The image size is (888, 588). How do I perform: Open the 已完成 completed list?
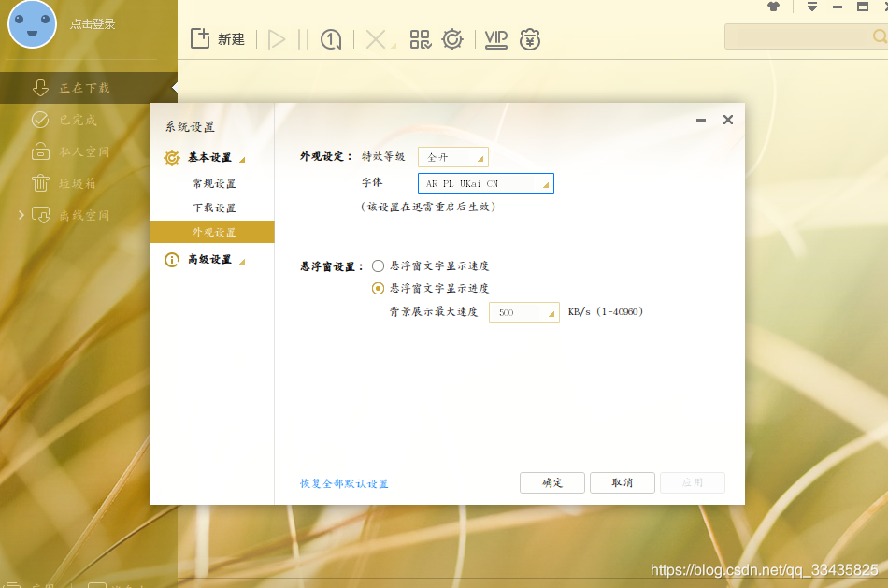click(89, 120)
